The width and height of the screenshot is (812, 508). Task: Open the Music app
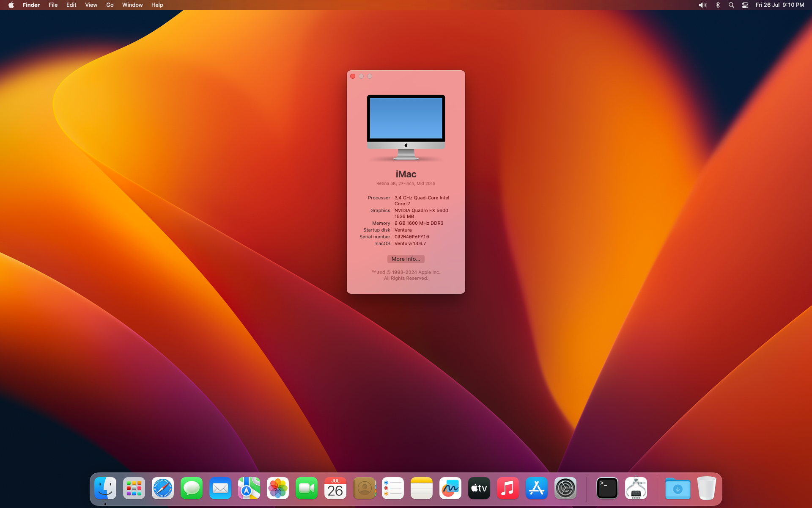click(508, 489)
